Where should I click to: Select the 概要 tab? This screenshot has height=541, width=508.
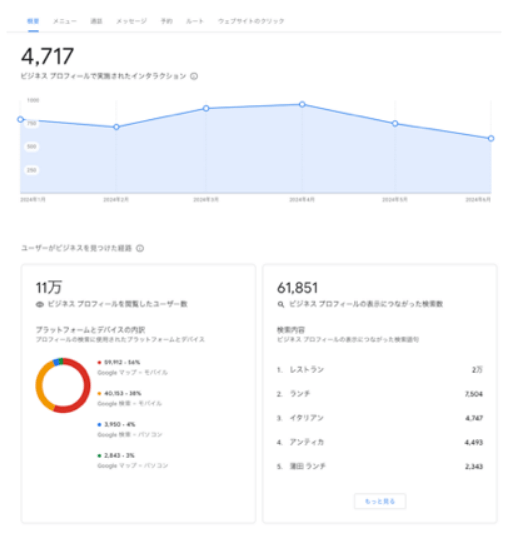click(x=33, y=21)
